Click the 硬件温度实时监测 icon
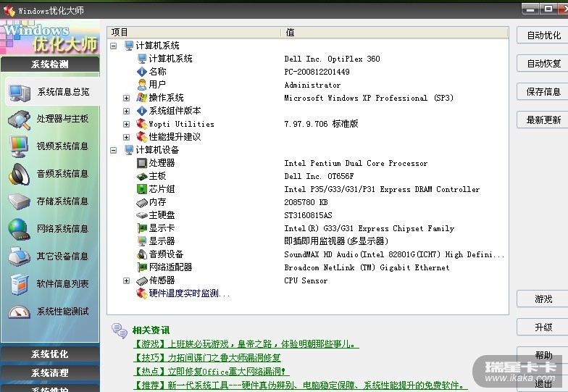568x392 pixels. click(142, 293)
